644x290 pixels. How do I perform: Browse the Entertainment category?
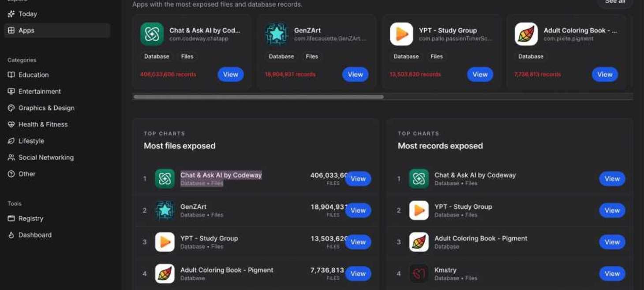(x=39, y=91)
